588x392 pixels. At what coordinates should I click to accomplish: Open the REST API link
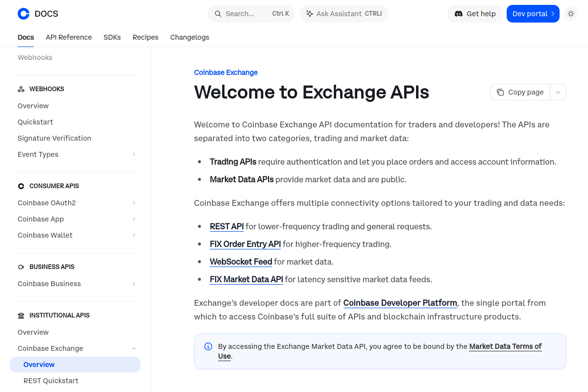click(227, 226)
